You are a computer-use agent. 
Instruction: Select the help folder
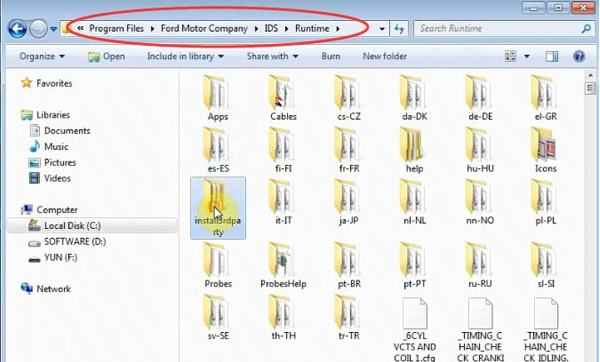[x=414, y=150]
